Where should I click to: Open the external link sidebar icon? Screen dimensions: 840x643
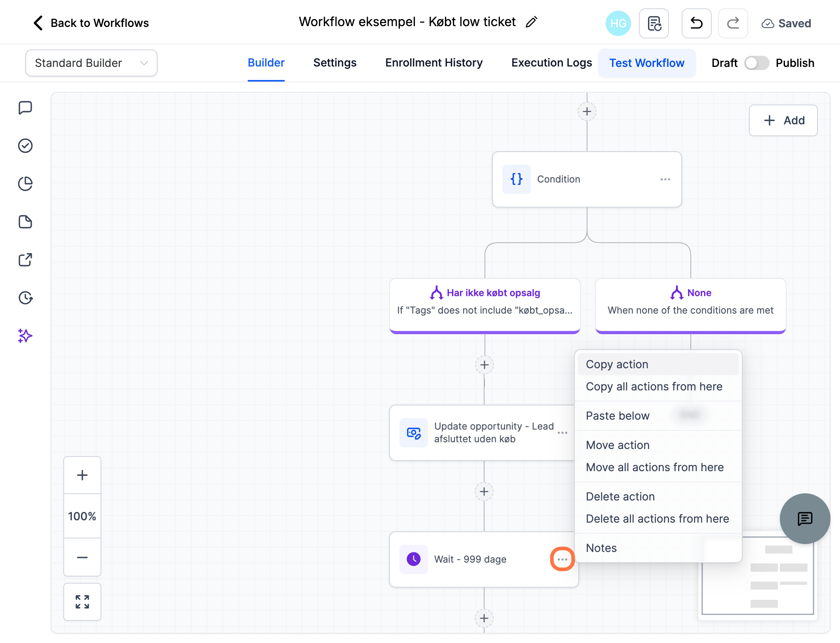tap(25, 260)
